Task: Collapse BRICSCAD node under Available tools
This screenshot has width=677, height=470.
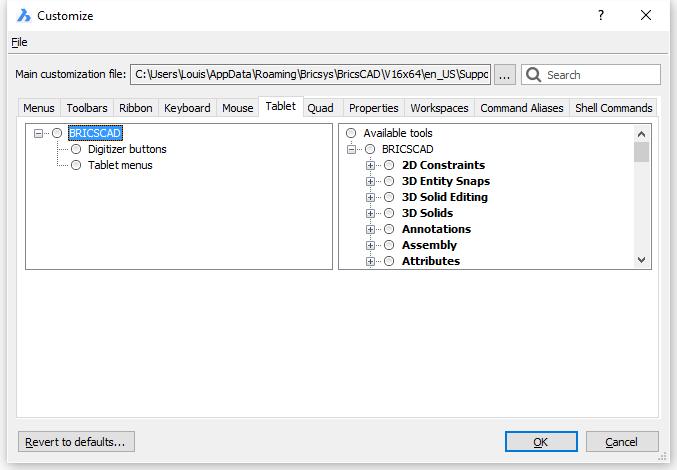Action: click(x=351, y=149)
